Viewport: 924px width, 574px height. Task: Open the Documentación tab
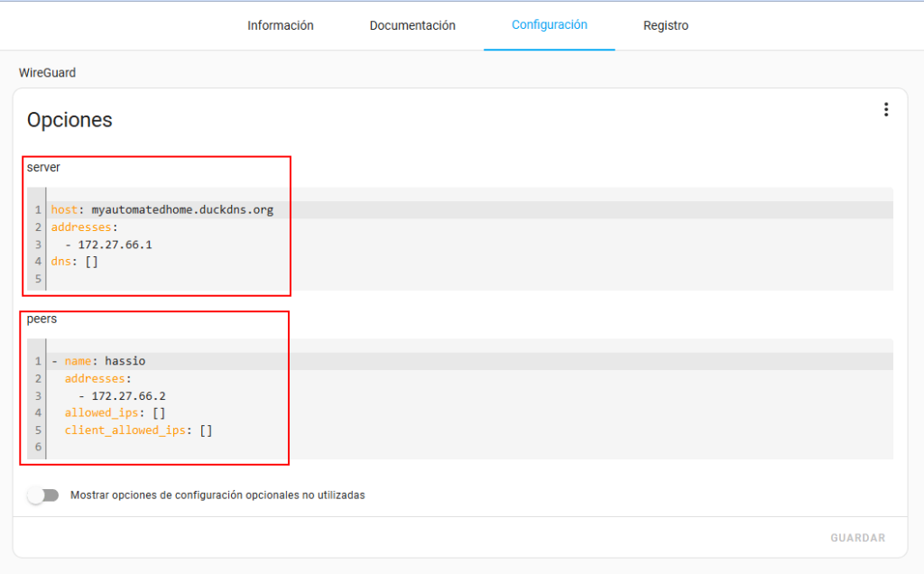tap(412, 25)
